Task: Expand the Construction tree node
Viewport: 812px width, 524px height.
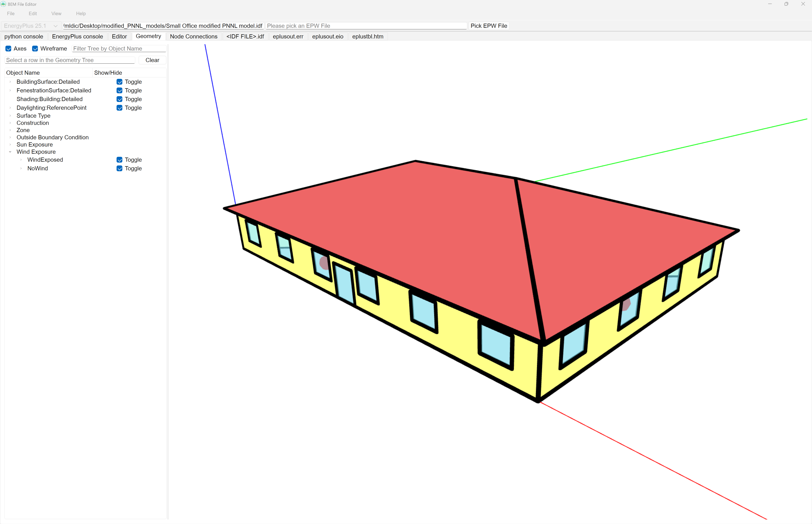Action: [x=10, y=123]
